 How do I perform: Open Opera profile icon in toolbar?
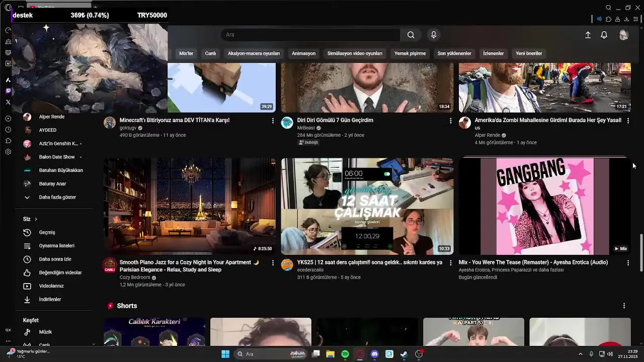tap(617, 19)
